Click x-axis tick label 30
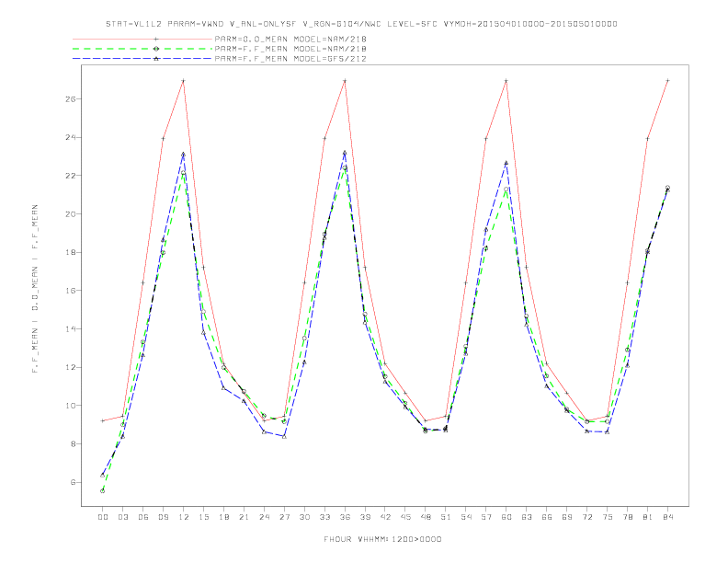The image size is (728, 563). [304, 517]
